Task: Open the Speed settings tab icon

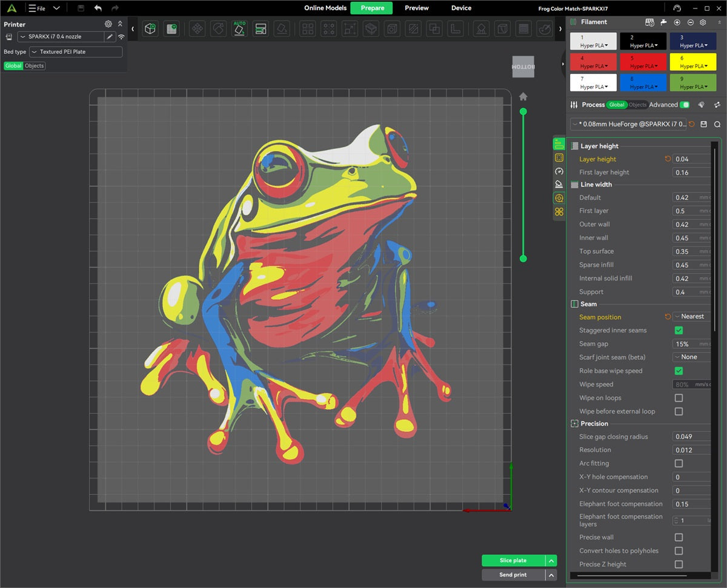Action: (x=559, y=171)
